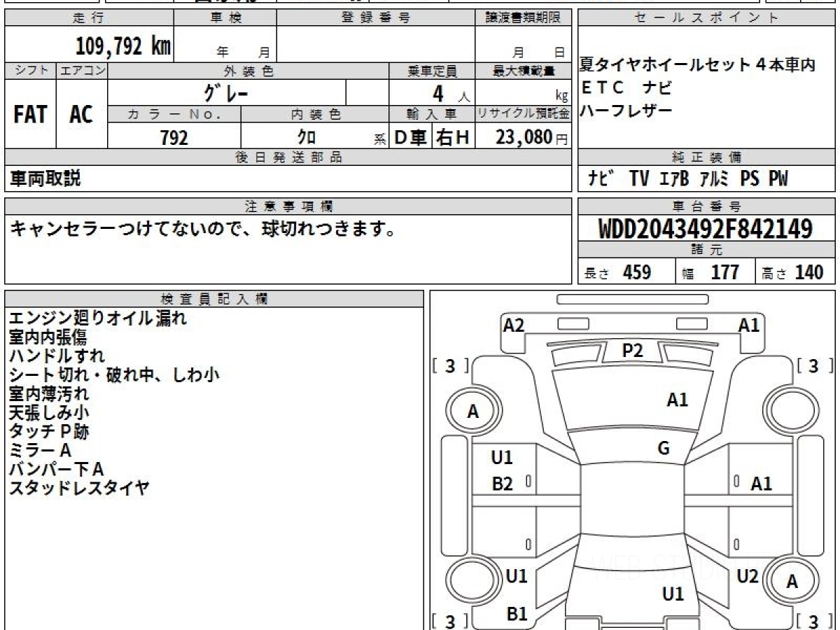Click TV in genuine equipment row
This screenshot has width=840, height=630.
click(639, 179)
